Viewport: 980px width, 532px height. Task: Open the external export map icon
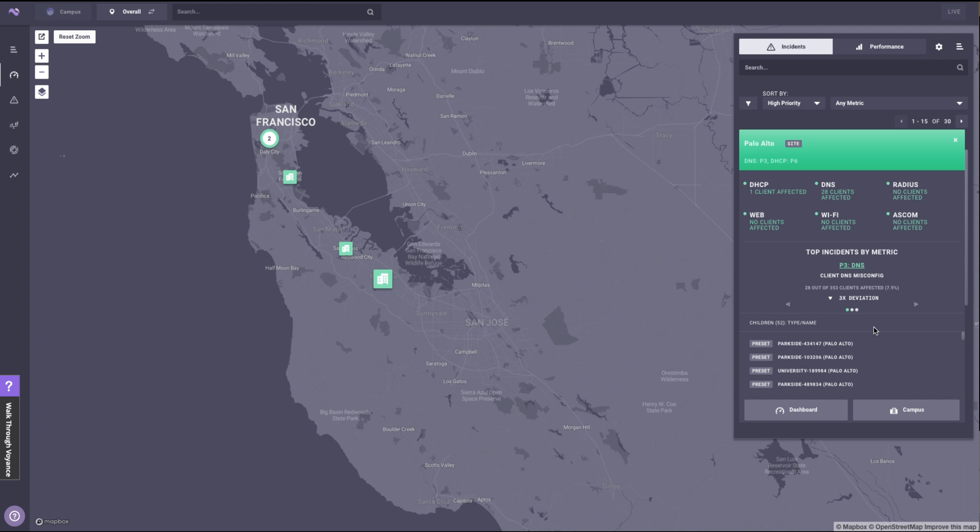tap(42, 37)
